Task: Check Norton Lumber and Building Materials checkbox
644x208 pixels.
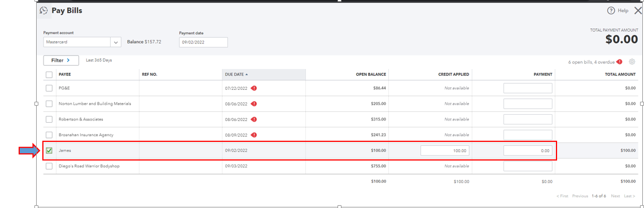Action: [49, 103]
